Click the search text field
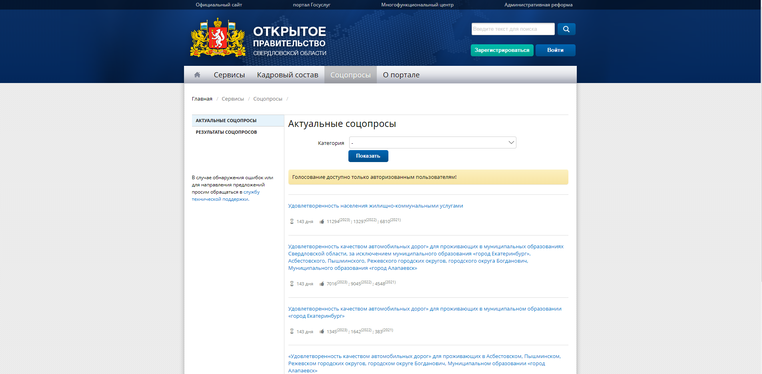This screenshot has height=374, width=762. coord(513,29)
